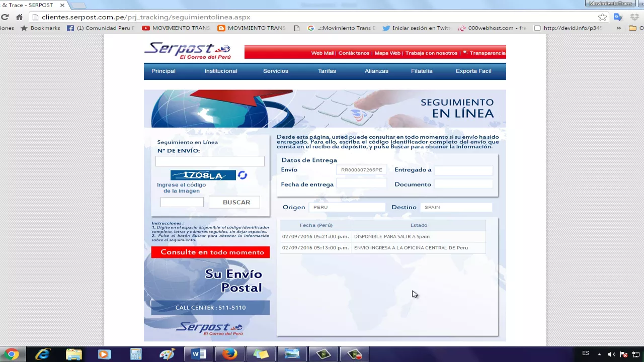Open Mapa Web link
The image size is (644, 362).
pos(387,53)
